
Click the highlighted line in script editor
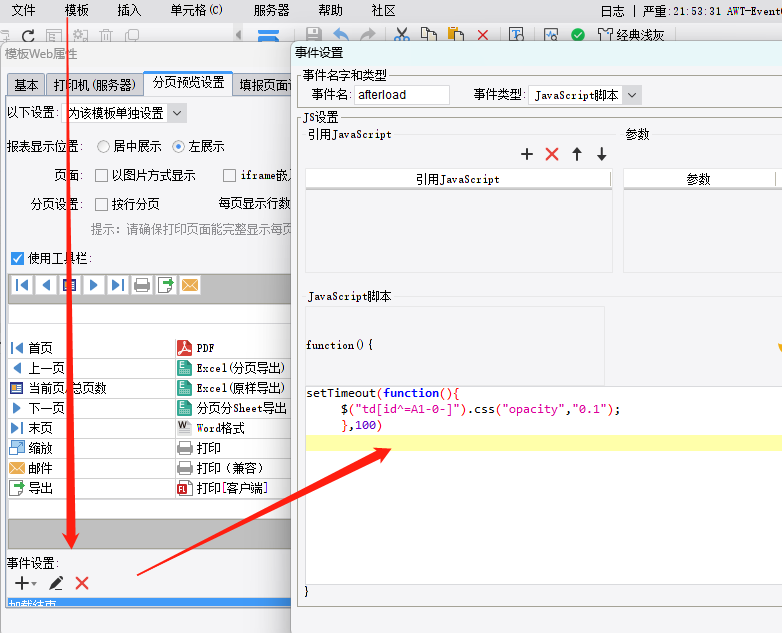click(x=544, y=442)
